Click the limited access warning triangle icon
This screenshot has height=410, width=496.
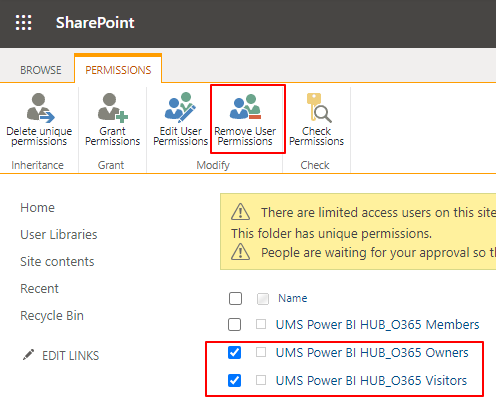(240, 212)
